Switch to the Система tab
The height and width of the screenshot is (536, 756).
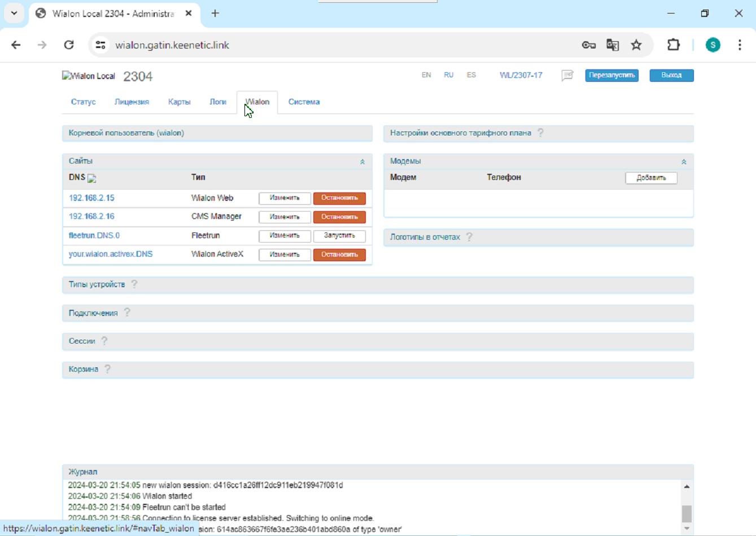coord(304,102)
